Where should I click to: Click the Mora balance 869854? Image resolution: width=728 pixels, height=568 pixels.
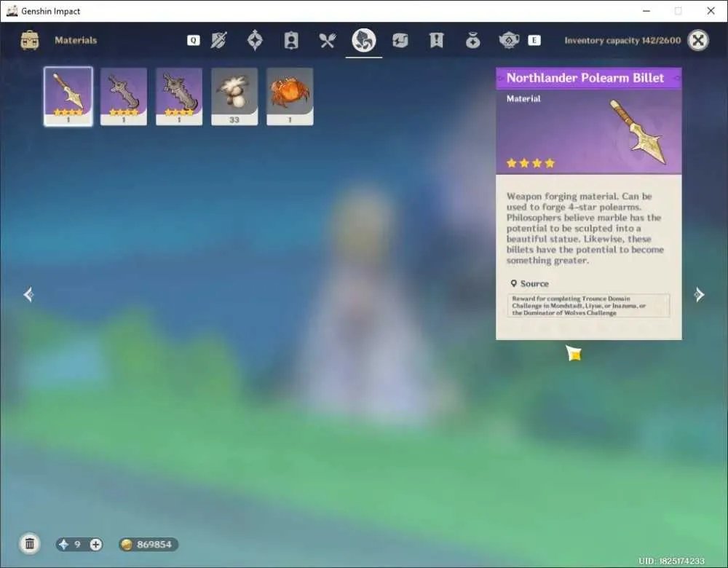154,544
